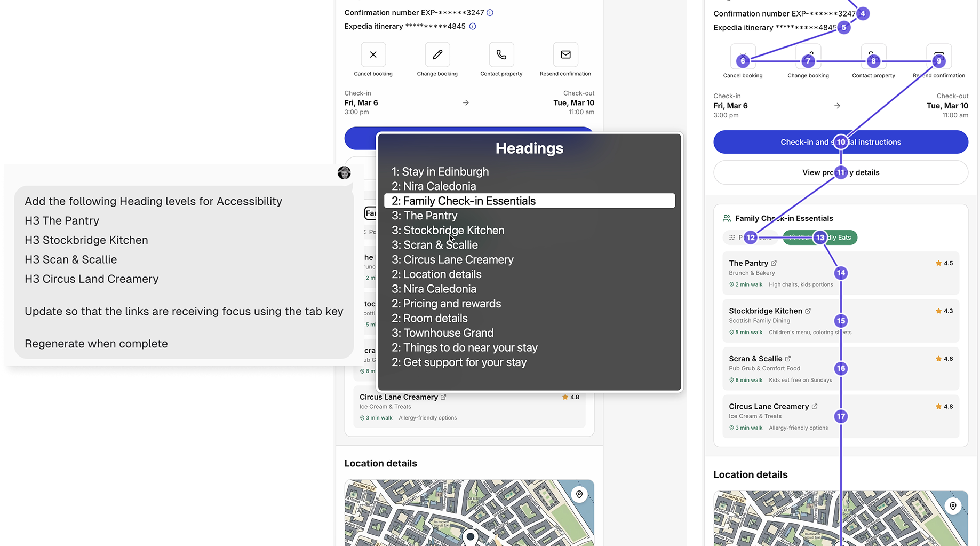Click the info icon beside Expedia itinerary in middle panel

[472, 26]
